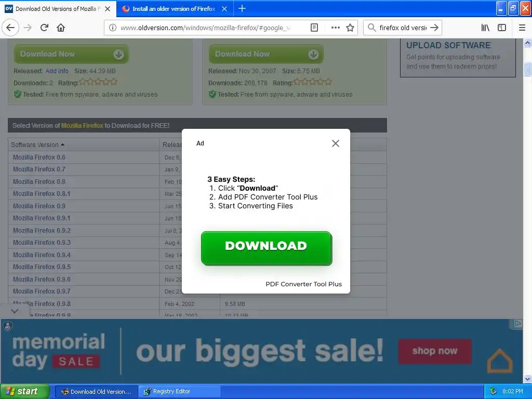Open Mozilla Firefox 0.9.2 version link

pos(42,230)
